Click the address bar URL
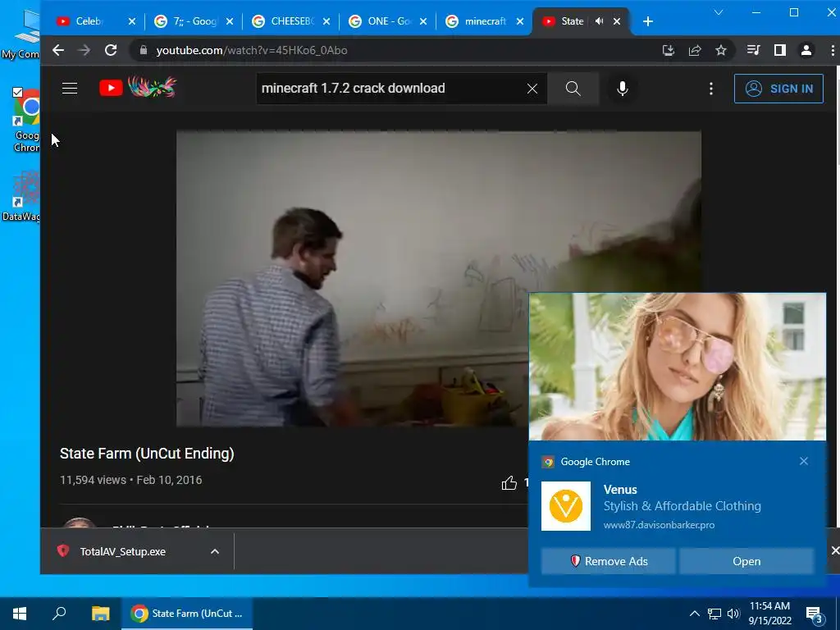Viewport: 840px width, 630px height. [x=252, y=50]
